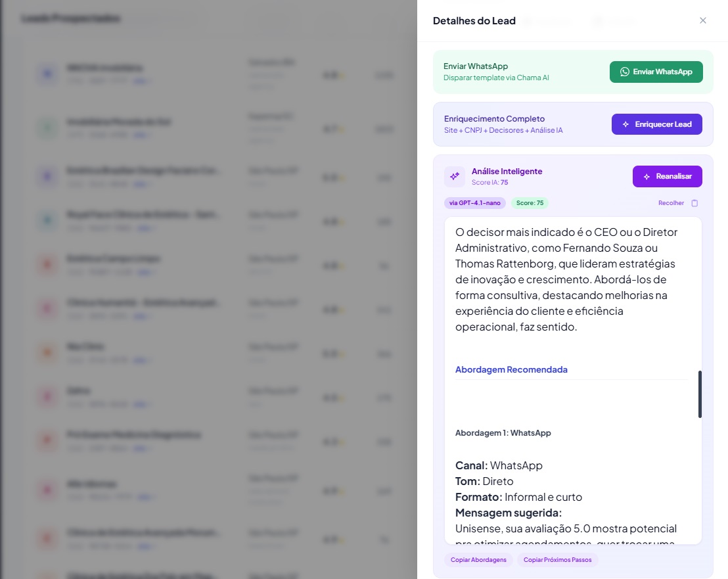Close the Detalhes do Lead panel

tap(703, 20)
